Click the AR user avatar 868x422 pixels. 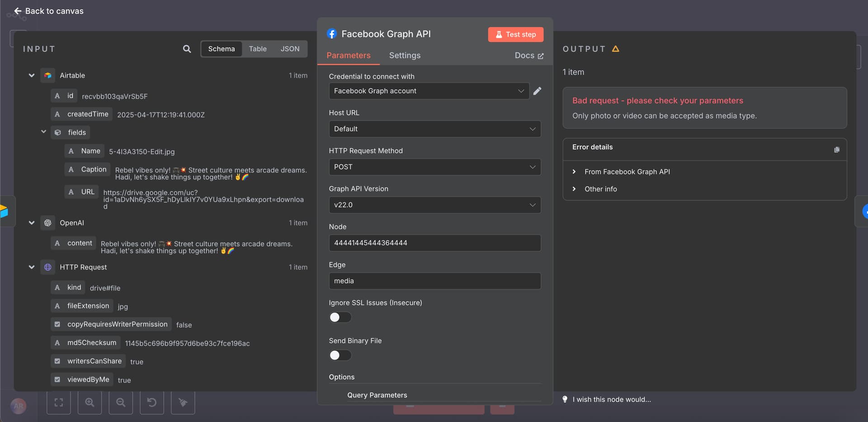[19, 406]
